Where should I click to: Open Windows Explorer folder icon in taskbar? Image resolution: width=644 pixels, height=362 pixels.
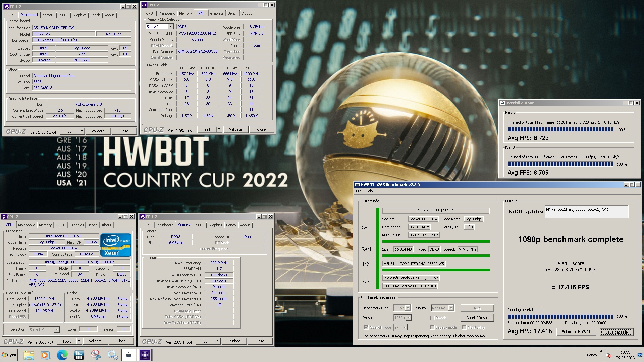pos(29,355)
